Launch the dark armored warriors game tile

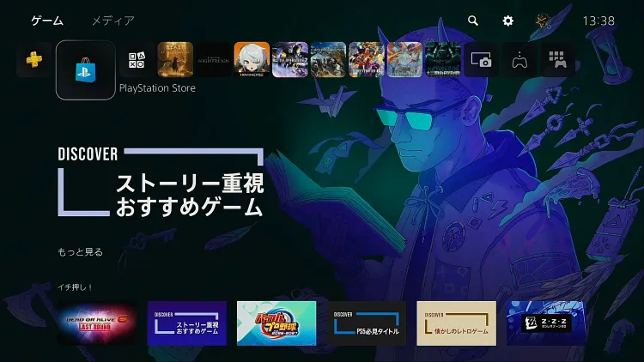(328, 59)
